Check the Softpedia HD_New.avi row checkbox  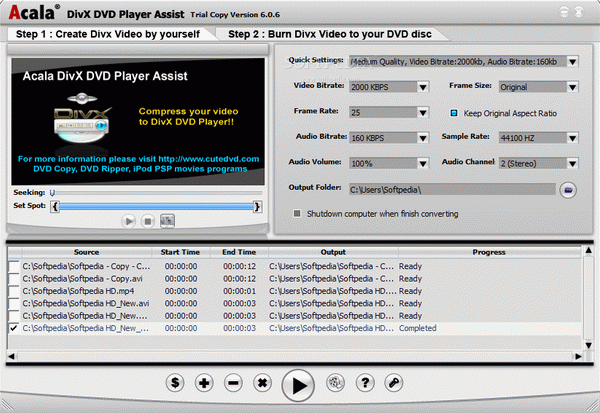coord(14,304)
